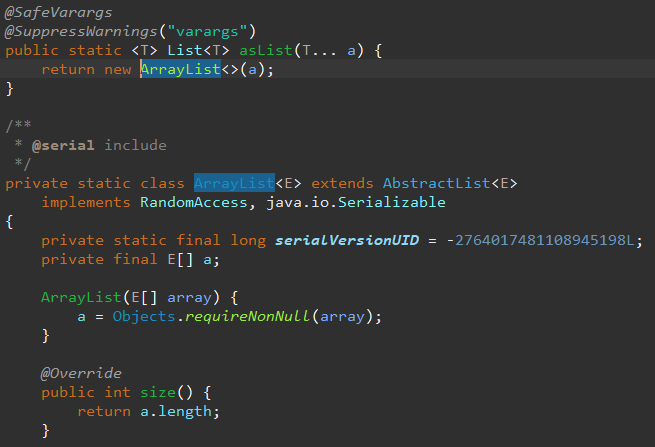The image size is (655, 447).
Task: Click the 'private static class' keywords
Action: (x=95, y=183)
